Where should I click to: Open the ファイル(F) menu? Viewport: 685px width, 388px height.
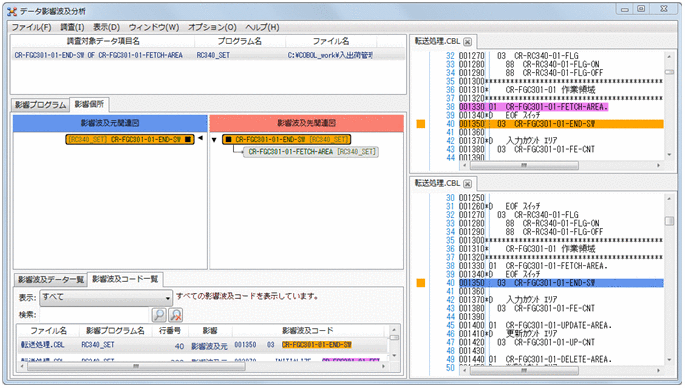pyautogui.click(x=31, y=27)
